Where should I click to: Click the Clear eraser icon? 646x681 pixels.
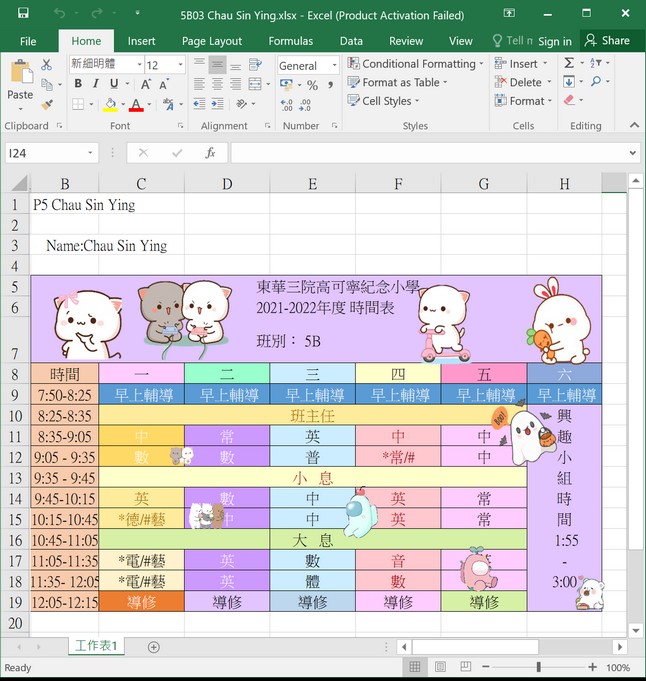pyautogui.click(x=569, y=100)
